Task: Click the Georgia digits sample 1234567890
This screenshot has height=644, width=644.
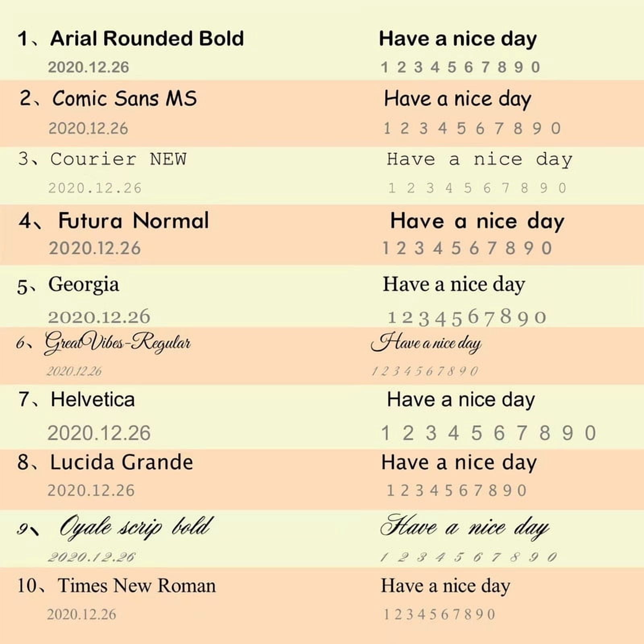Action: point(467,317)
